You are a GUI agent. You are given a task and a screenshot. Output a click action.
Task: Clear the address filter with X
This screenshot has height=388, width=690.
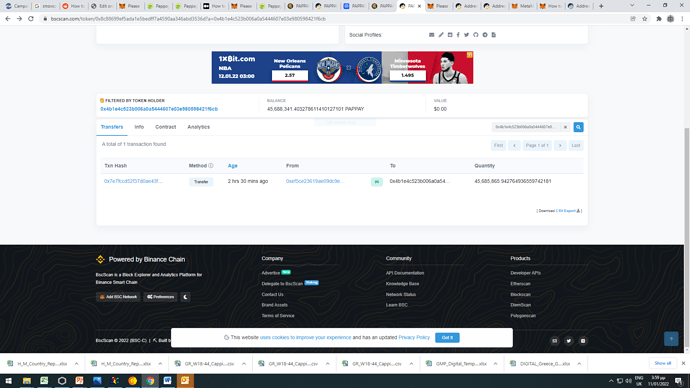point(565,127)
